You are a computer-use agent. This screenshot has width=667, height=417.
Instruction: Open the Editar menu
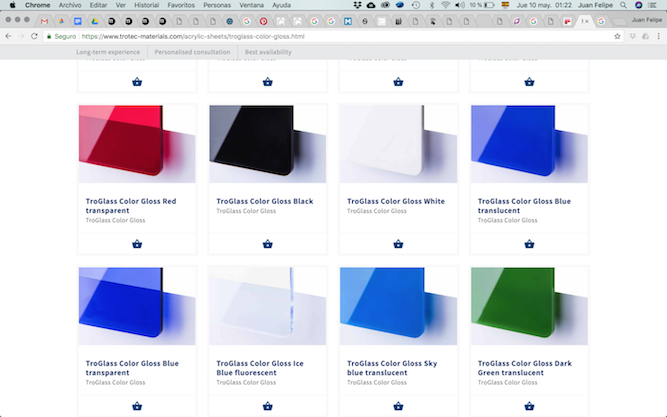point(98,5)
